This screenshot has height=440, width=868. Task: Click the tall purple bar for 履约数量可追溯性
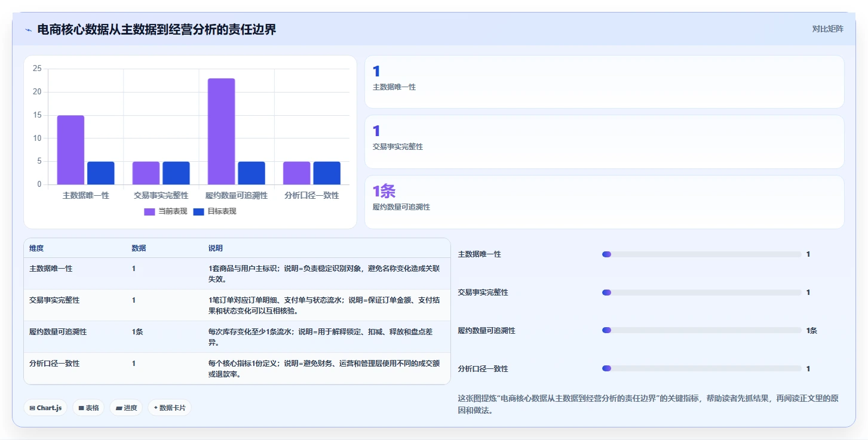pyautogui.click(x=222, y=131)
